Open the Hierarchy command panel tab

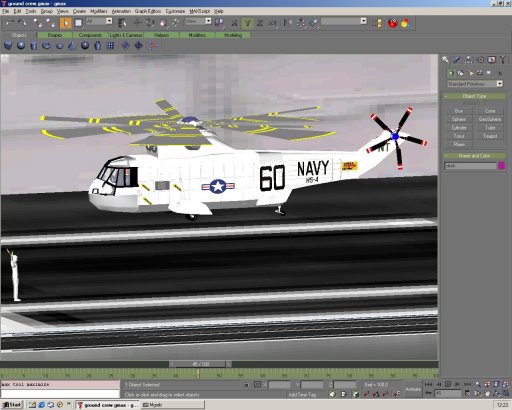[x=469, y=60]
